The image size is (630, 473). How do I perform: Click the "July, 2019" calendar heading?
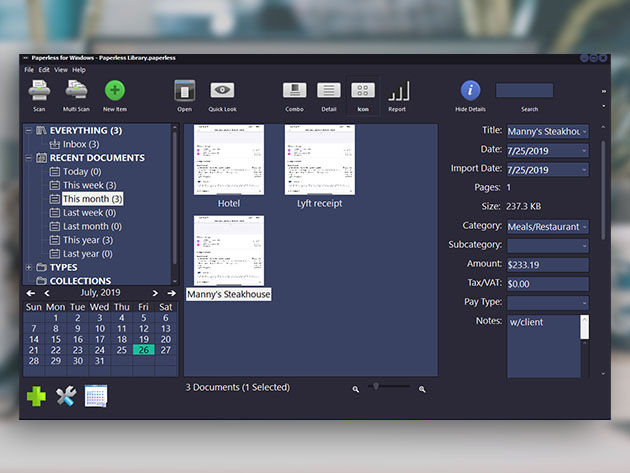point(100,293)
